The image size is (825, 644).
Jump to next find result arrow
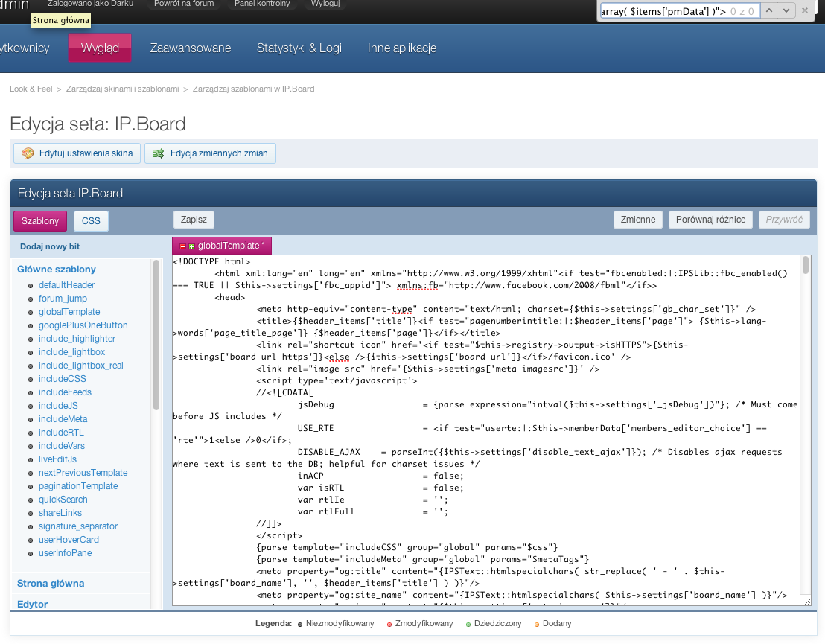[785, 10]
